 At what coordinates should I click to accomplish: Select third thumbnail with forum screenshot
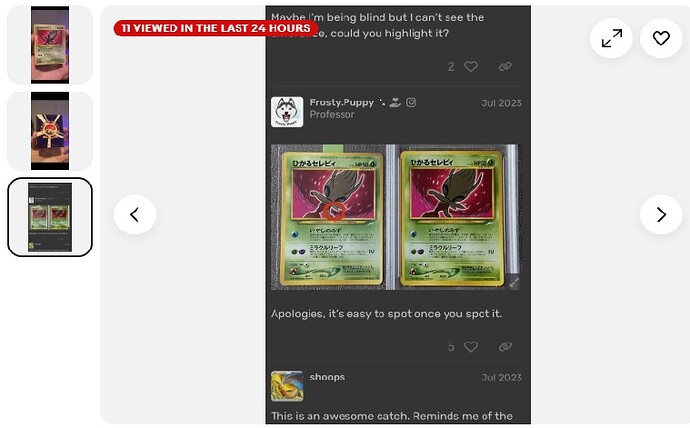pyautogui.click(x=50, y=217)
